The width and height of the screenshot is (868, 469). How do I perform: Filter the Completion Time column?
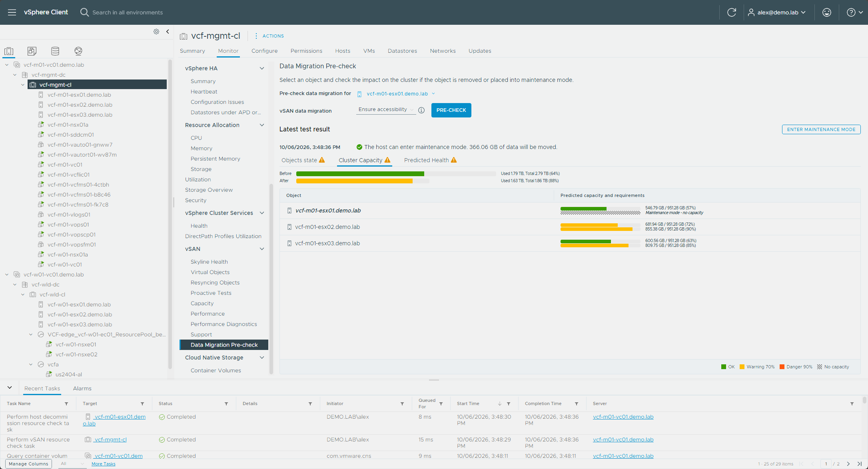click(x=577, y=404)
